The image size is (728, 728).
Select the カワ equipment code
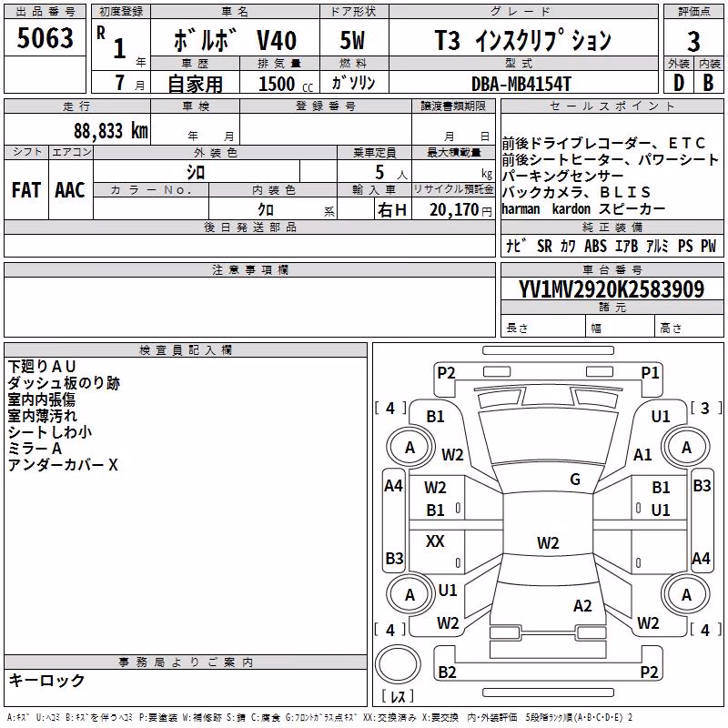tap(568, 246)
